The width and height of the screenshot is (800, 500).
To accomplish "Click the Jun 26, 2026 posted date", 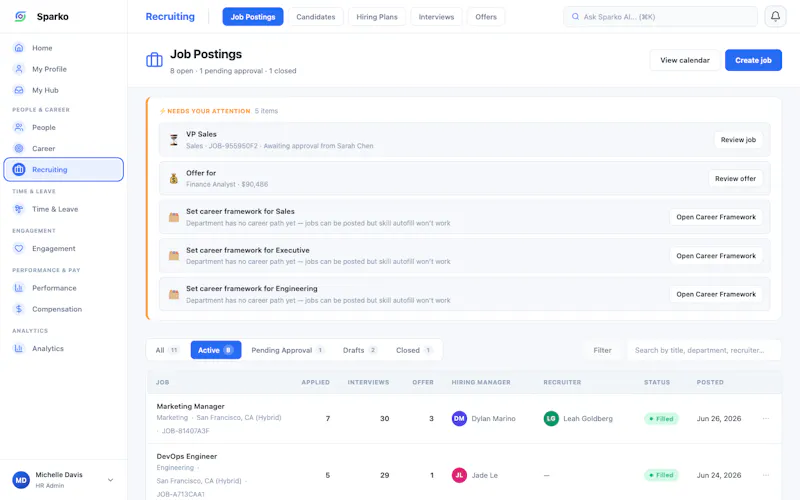I will [719, 418].
